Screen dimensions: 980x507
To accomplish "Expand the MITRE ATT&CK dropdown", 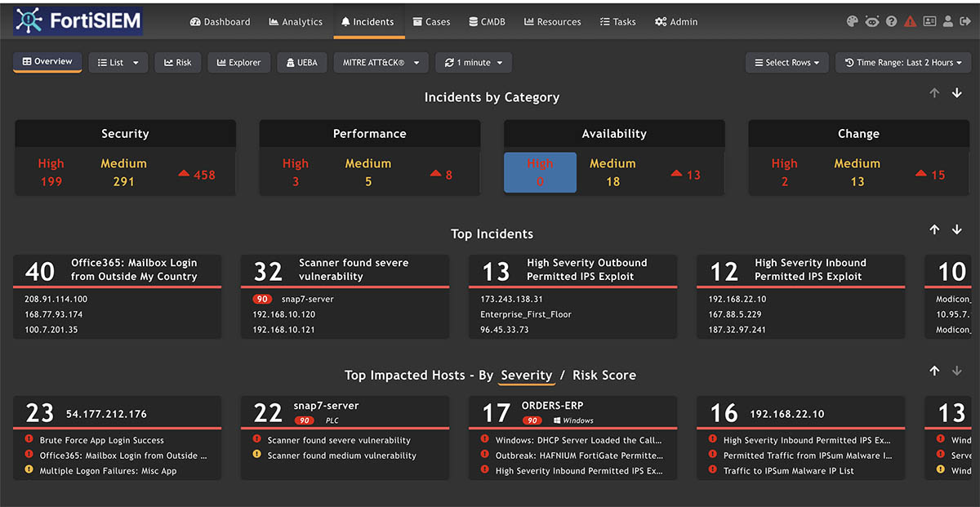I will pyautogui.click(x=381, y=63).
